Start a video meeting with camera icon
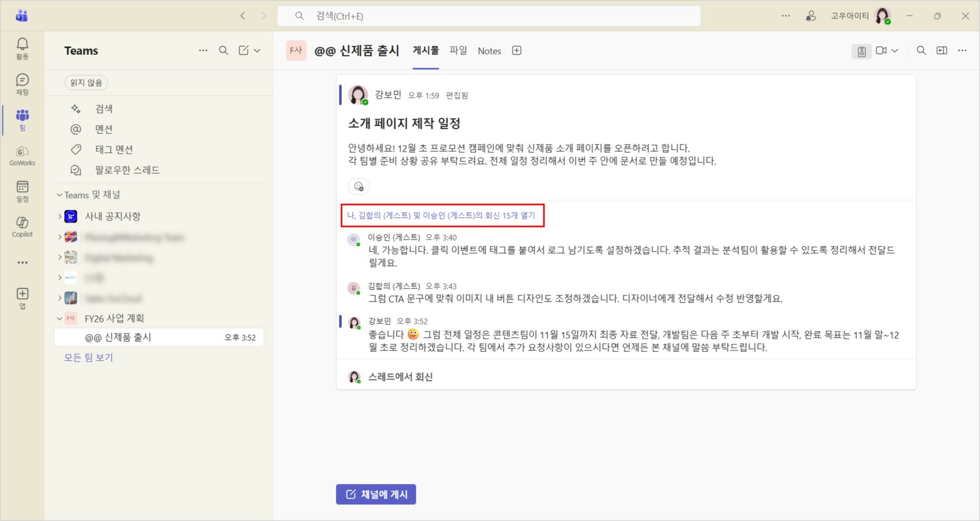Screen dimensions: 980x521 pyautogui.click(x=881, y=51)
